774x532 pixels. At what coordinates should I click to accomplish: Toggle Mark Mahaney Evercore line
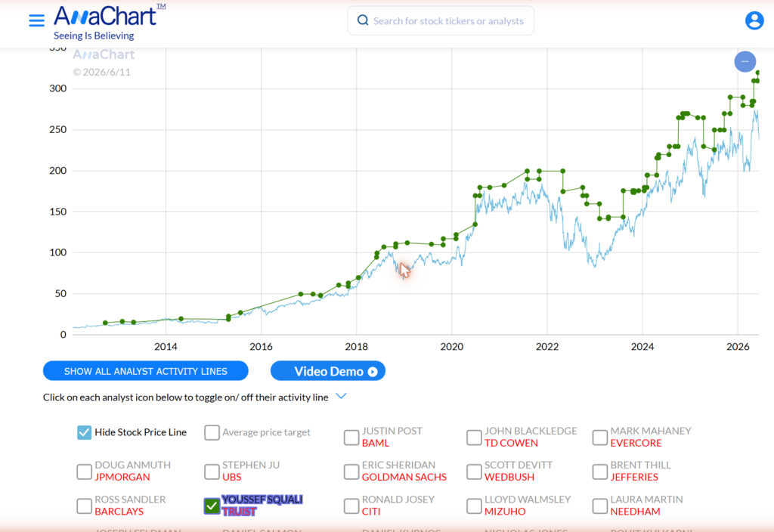[x=599, y=438]
